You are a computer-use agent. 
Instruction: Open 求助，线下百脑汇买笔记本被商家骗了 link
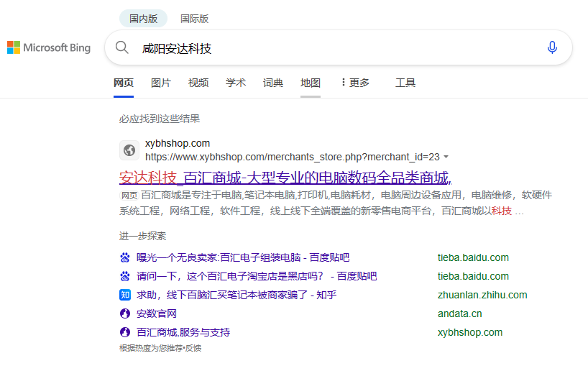[x=236, y=295]
